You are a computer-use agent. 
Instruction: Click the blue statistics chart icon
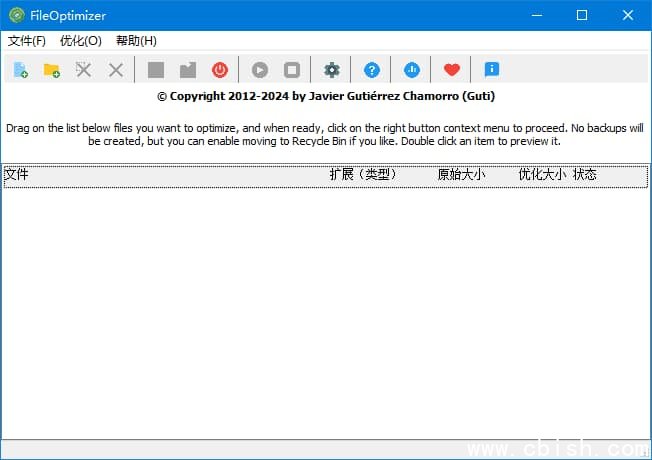pos(412,70)
